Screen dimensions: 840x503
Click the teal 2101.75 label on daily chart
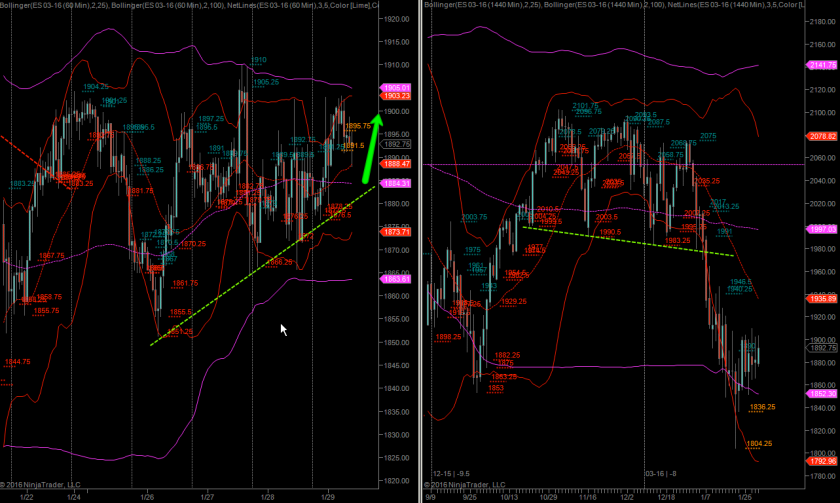point(586,106)
